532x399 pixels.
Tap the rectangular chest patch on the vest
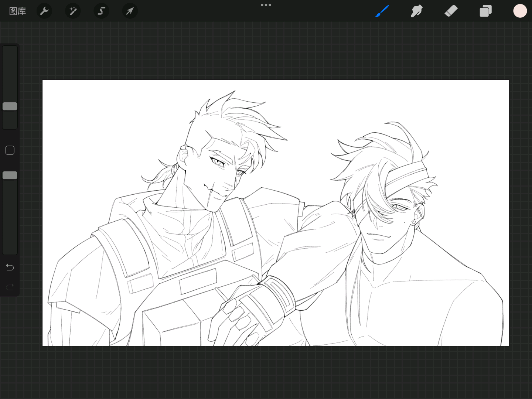(x=198, y=281)
